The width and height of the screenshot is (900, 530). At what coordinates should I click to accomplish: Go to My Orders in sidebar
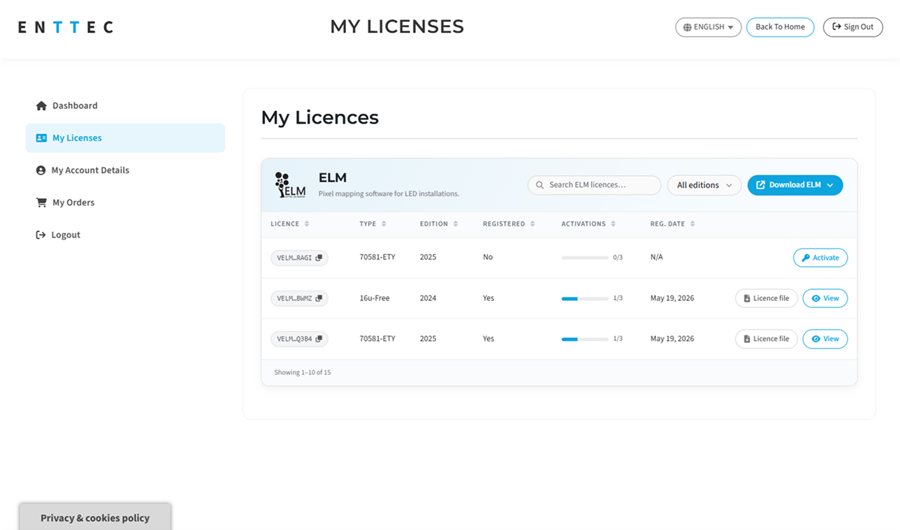[x=125, y=202]
